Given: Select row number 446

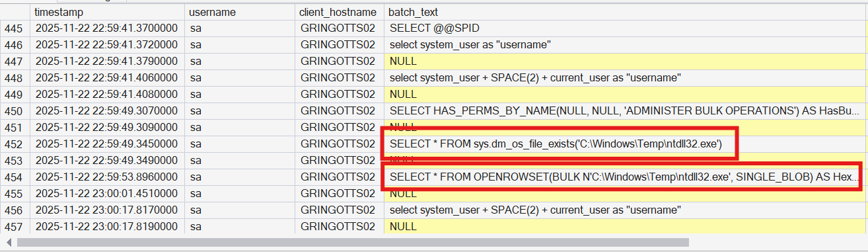Looking at the screenshot, I should (x=15, y=45).
